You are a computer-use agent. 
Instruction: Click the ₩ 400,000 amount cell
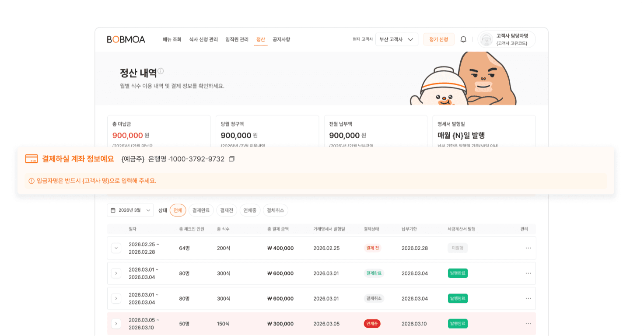[x=280, y=248]
